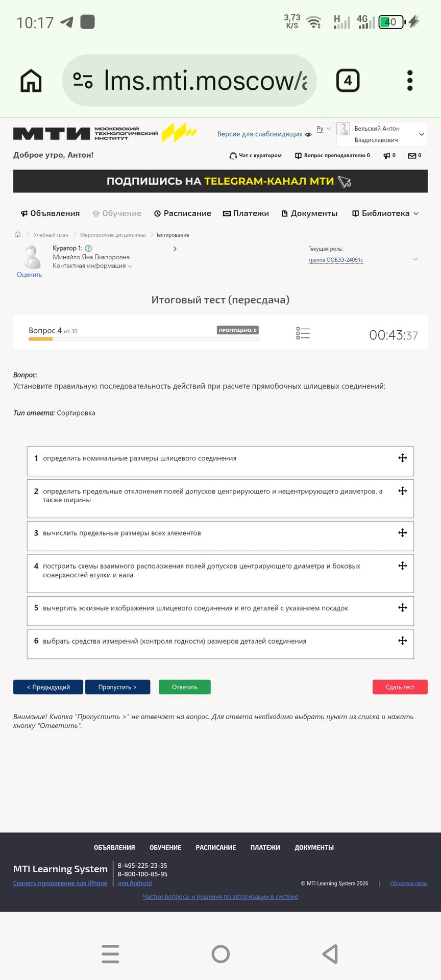Grab the move handle of answer item 6
This screenshot has width=441, height=980.
pyautogui.click(x=403, y=641)
